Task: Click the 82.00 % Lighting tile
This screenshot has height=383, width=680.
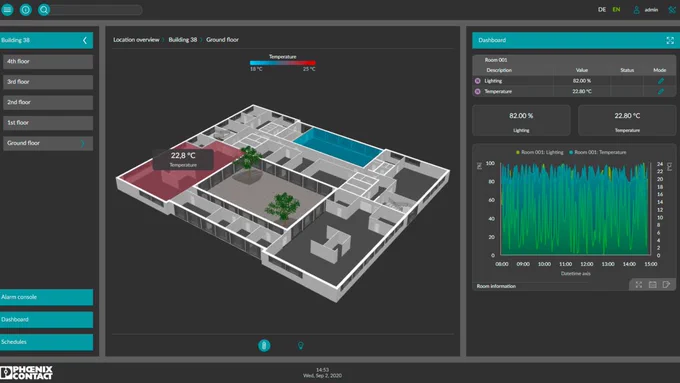Action: tap(521, 121)
